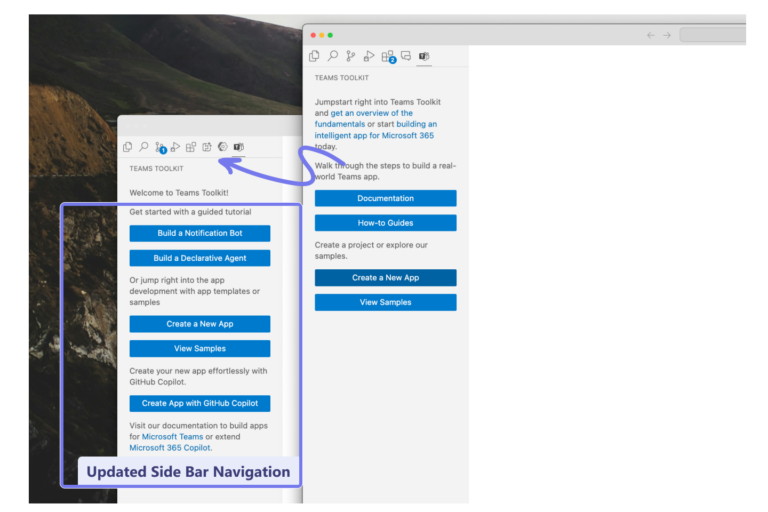Image resolution: width=768 pixels, height=512 pixels.
Task: Start Build a Notification Bot tutorial
Action: [200, 233]
